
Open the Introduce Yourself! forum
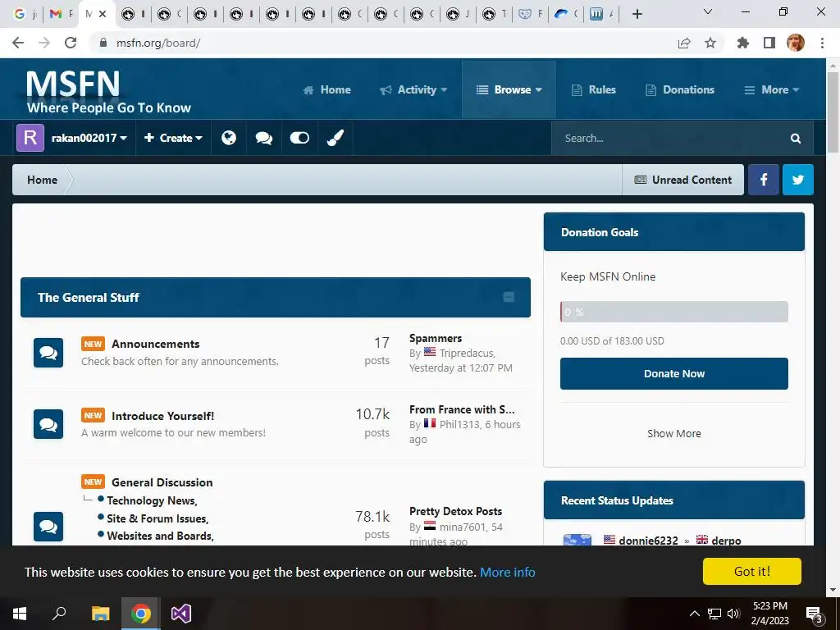coord(163,416)
